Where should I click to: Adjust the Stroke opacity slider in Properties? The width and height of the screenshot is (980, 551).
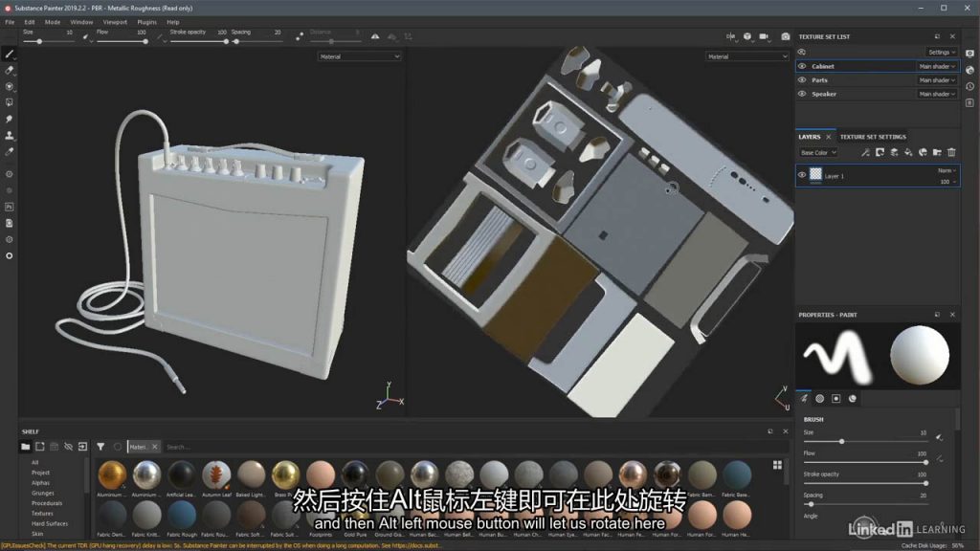click(864, 483)
